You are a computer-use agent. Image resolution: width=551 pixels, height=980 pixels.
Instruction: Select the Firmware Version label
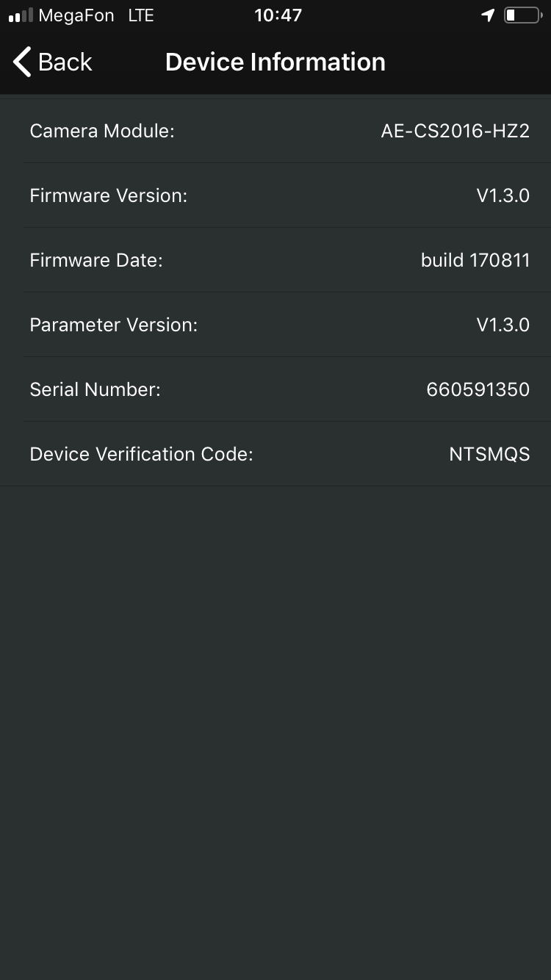[109, 196]
